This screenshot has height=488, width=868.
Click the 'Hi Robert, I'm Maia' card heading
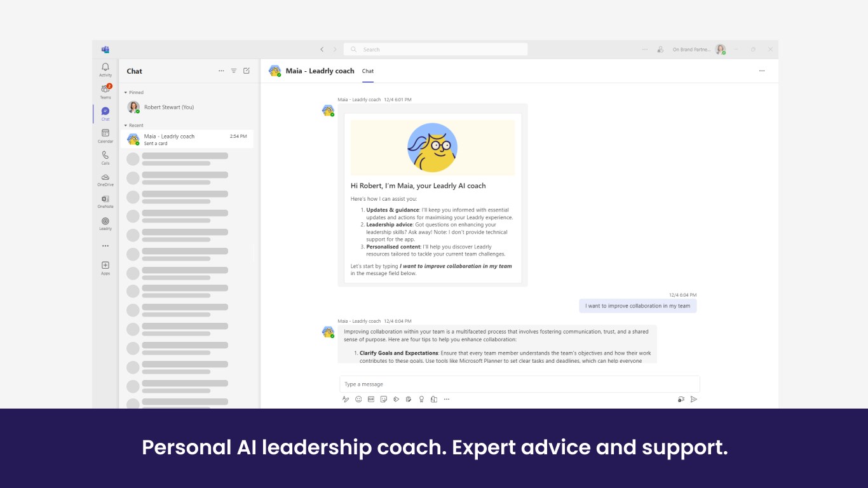[x=418, y=186]
